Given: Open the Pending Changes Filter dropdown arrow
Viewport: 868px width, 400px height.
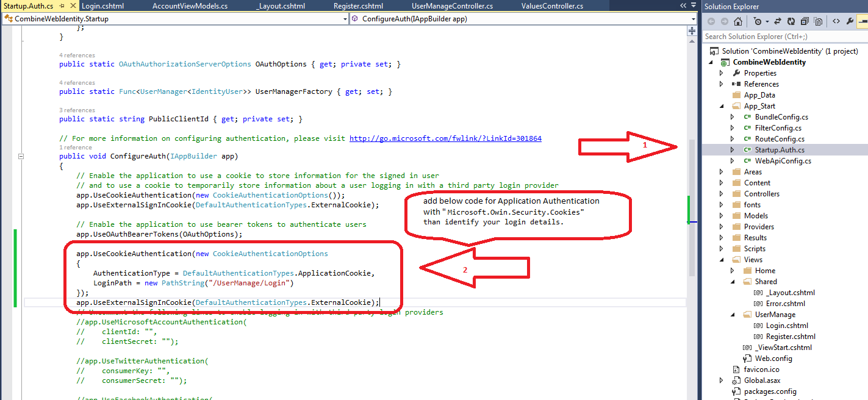Looking at the screenshot, I should click(767, 21).
